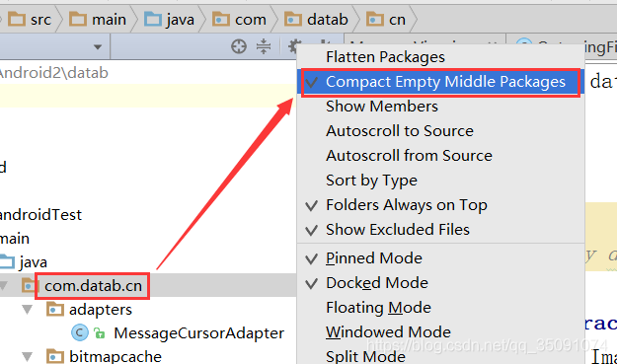Click java in navigation breadcrumb
The height and width of the screenshot is (364, 617).
pos(181,20)
